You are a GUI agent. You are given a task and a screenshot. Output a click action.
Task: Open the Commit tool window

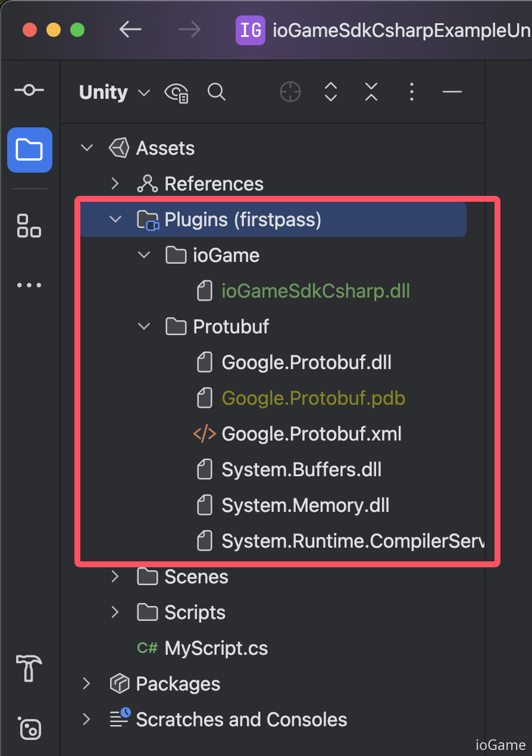[29, 89]
